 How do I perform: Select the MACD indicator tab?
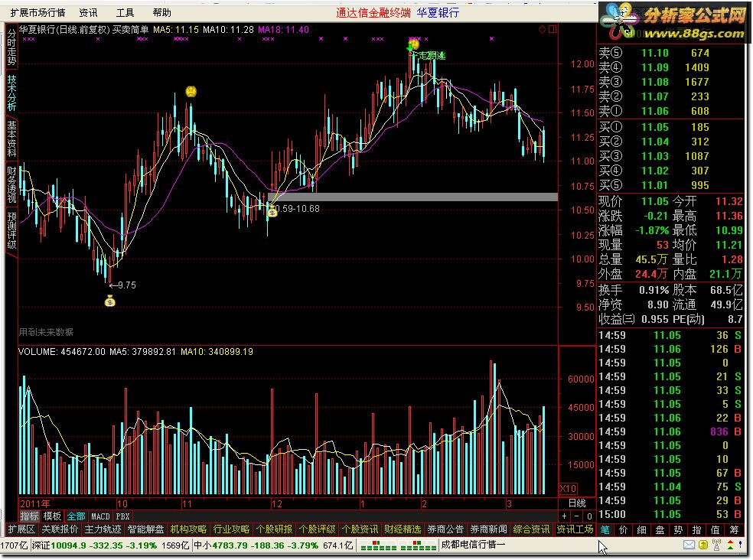pos(100,516)
